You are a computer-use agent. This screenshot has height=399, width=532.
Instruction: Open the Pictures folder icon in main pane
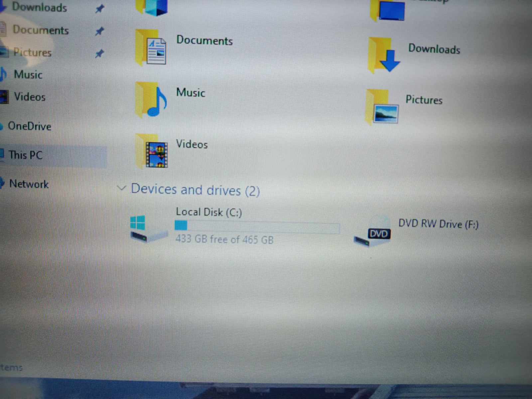point(382,107)
